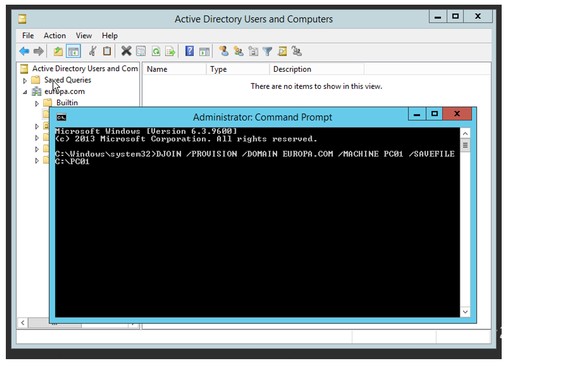Click the Add to group icon
The height and width of the screenshot is (365, 588).
(x=296, y=51)
